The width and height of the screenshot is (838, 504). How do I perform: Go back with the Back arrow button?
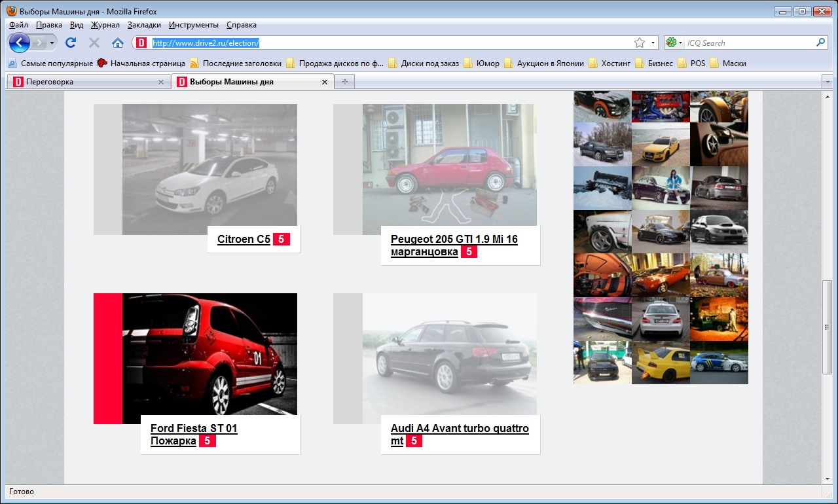pos(19,43)
